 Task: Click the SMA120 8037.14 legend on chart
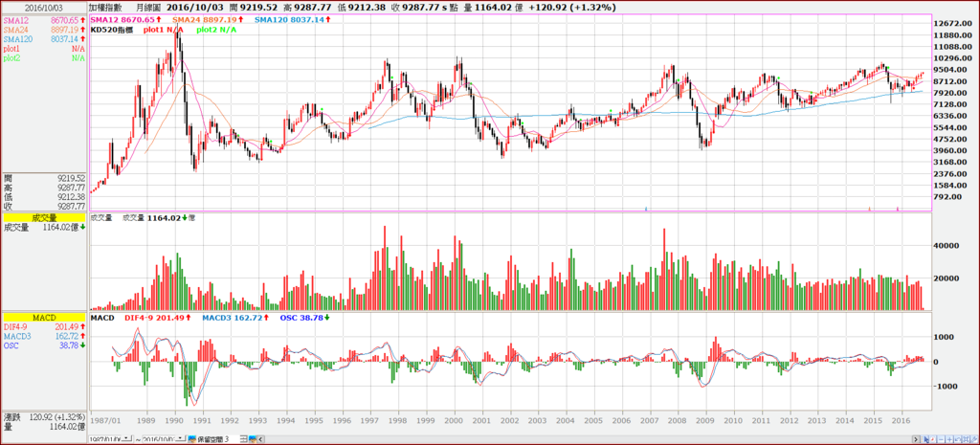[x=294, y=20]
